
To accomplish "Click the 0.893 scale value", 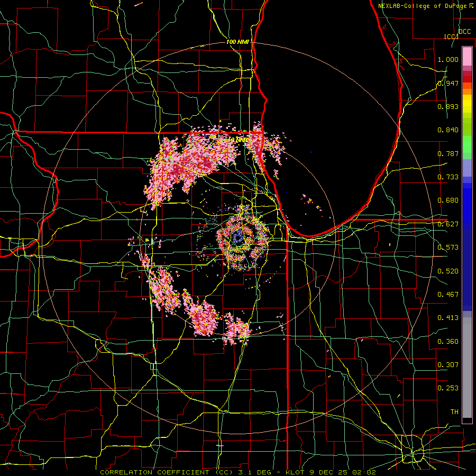I will 448,106.
